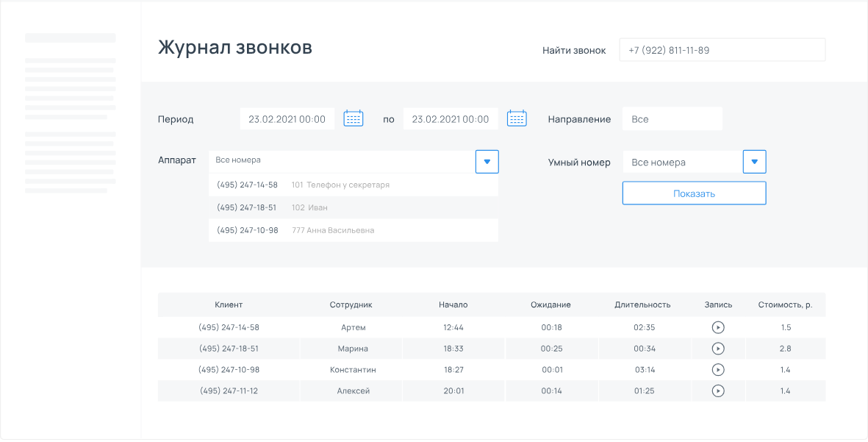Image resolution: width=868 pixels, height=442 pixels.
Task: Click the Показать button
Action: pyautogui.click(x=693, y=193)
